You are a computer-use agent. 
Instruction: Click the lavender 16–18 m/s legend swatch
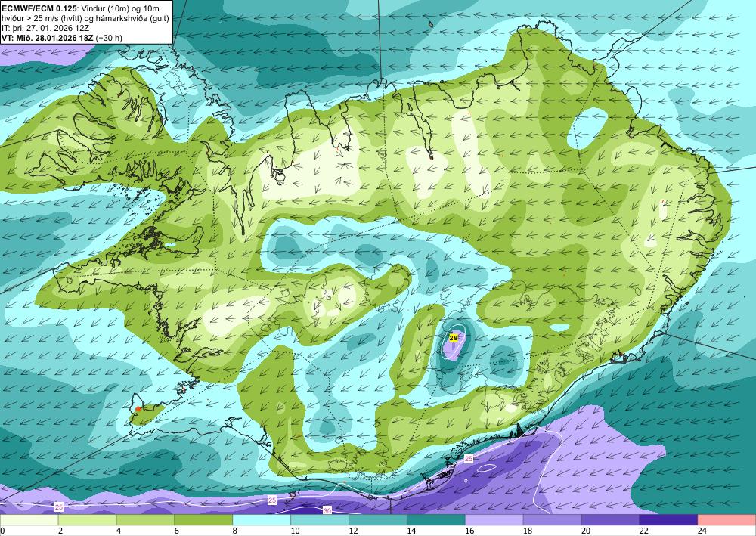494,520
